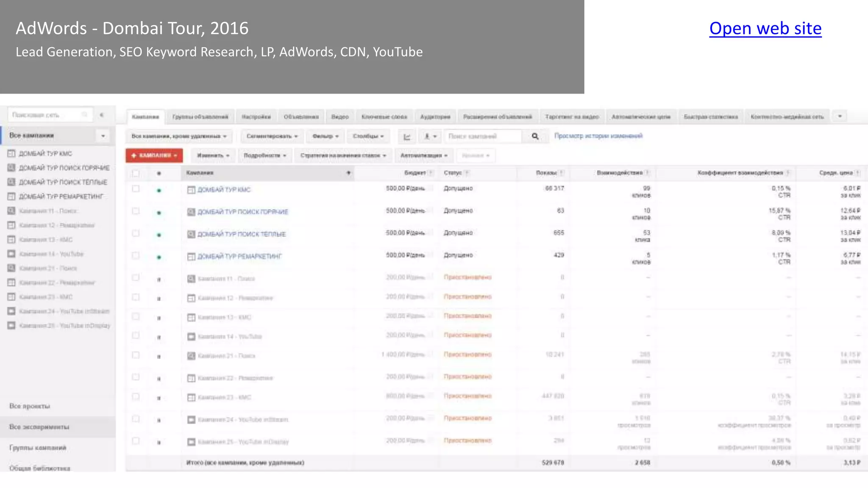868x488 pixels.
Task: Open the 'Все кампании, кроме удаленных' filter dropdown
Action: point(179,136)
